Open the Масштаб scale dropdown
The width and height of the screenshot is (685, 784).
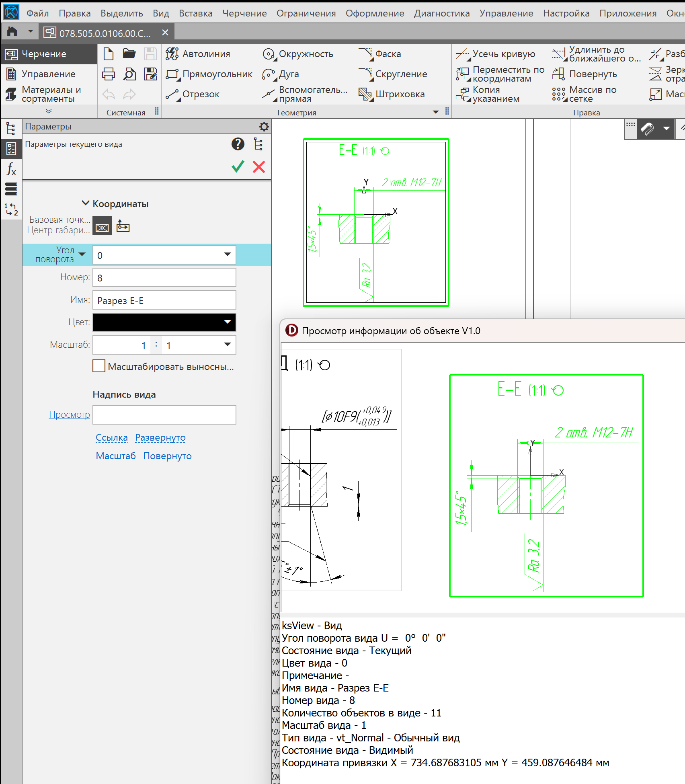pyautogui.click(x=227, y=345)
